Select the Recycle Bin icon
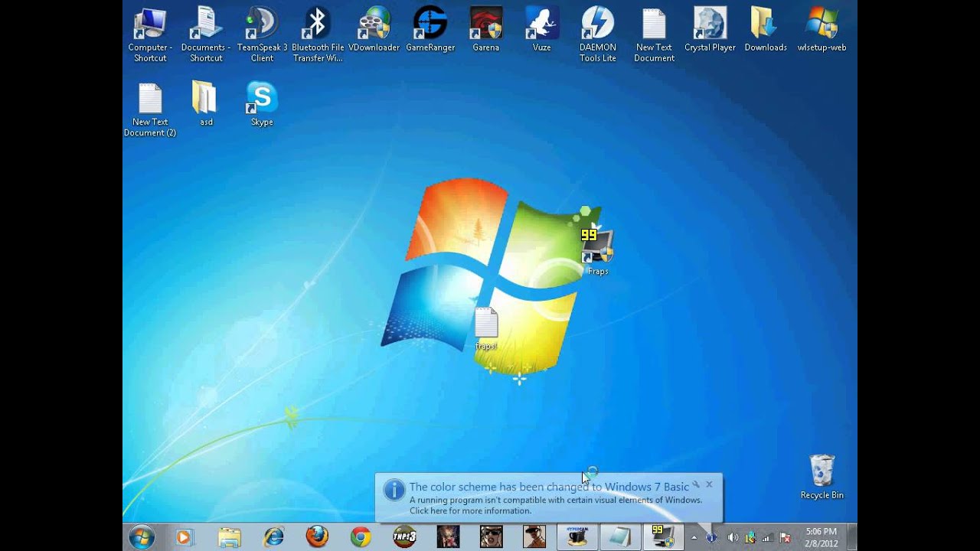The width and height of the screenshot is (980, 551). (822, 478)
